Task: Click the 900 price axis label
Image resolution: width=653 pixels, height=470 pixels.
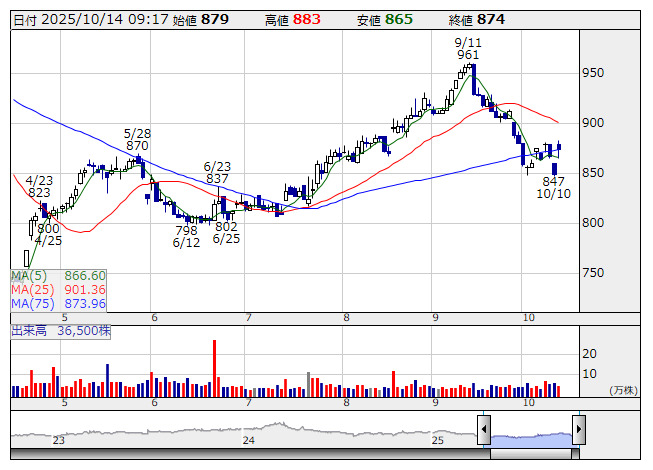Action: tap(593, 123)
